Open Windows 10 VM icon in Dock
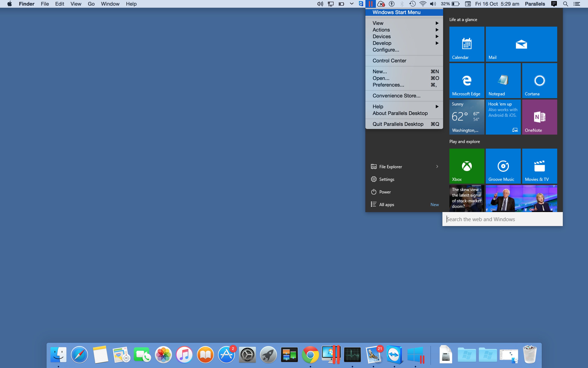The image size is (588, 368). [x=415, y=355]
